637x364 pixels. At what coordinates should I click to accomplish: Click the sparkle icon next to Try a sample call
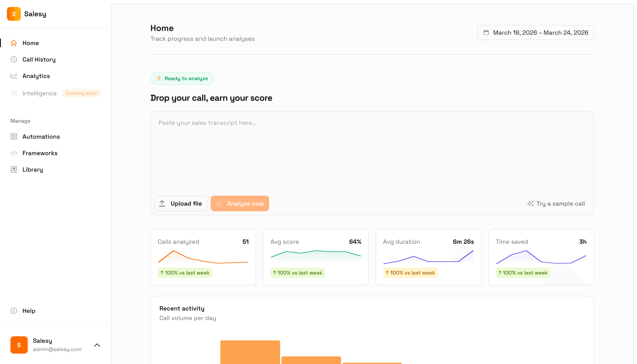pos(530,203)
